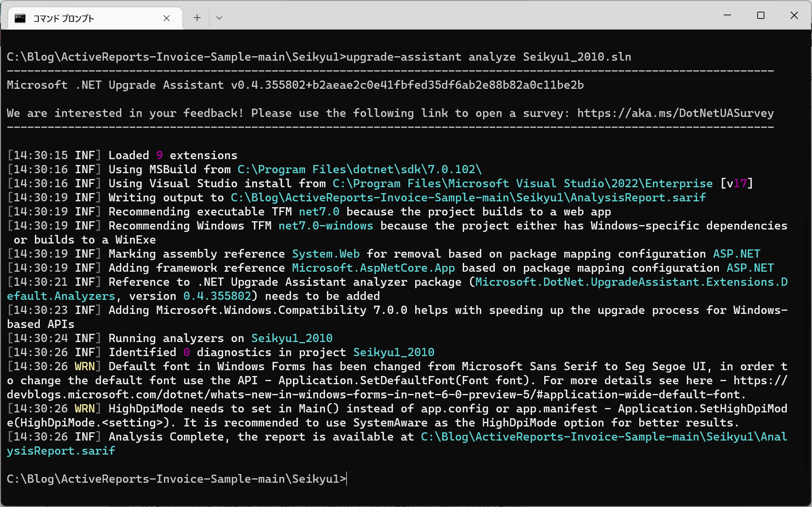Expand the new tab profile dropdown arrow
Viewport: 812px width, 507px height.
(219, 18)
